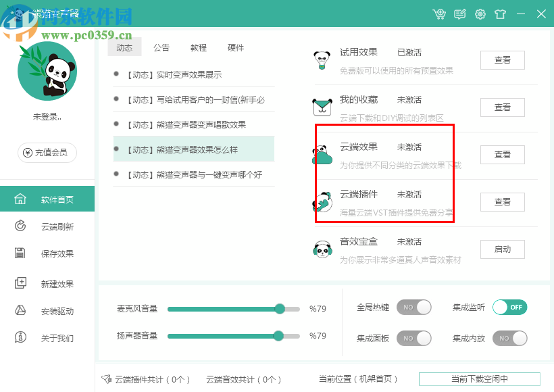Click the panda profile avatar
This screenshot has height=392, width=554.
coord(47,72)
